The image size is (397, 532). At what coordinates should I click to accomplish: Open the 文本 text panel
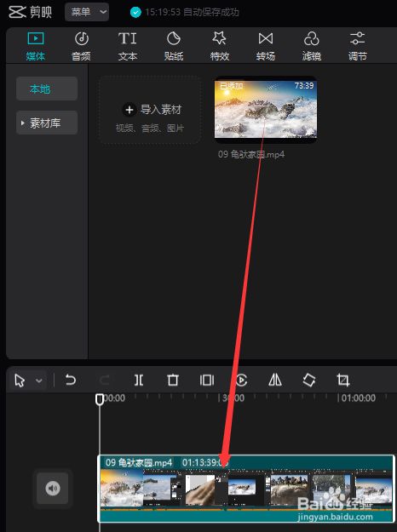pyautogui.click(x=127, y=46)
